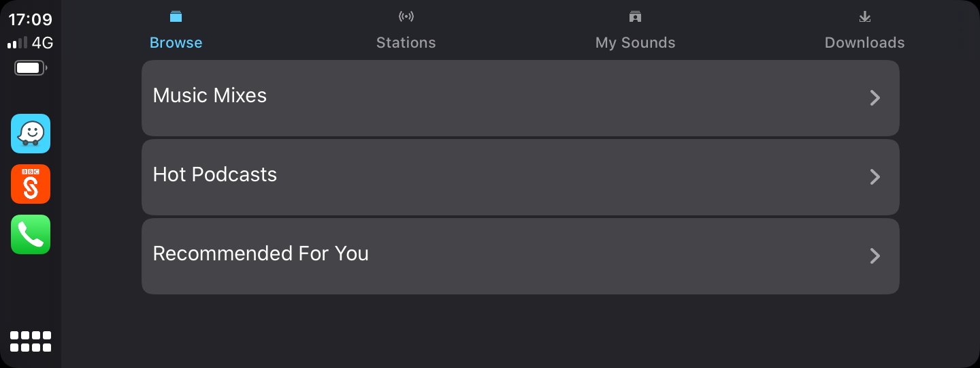The height and width of the screenshot is (368, 980).
Task: Select the Browse tab label
Action: pos(176,43)
